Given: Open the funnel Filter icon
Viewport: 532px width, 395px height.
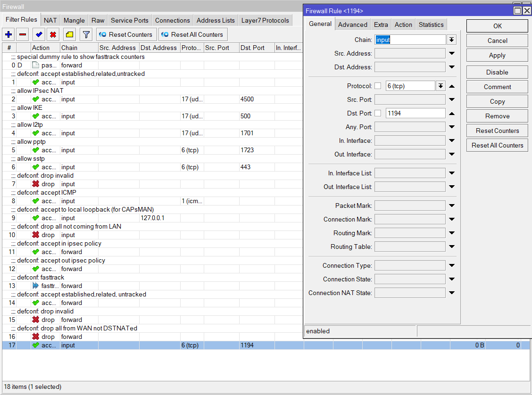Looking at the screenshot, I should coord(86,34).
